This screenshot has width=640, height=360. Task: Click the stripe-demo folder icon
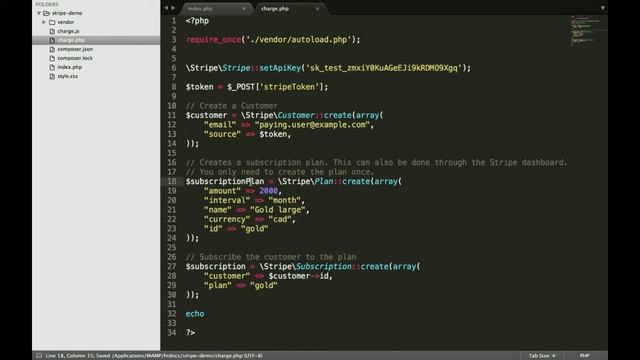pos(47,13)
